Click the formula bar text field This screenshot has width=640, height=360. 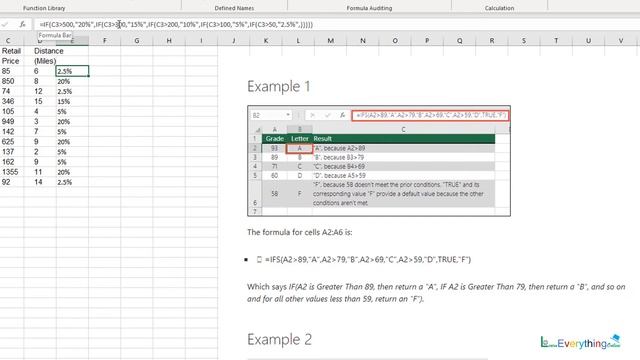click(x=337, y=24)
